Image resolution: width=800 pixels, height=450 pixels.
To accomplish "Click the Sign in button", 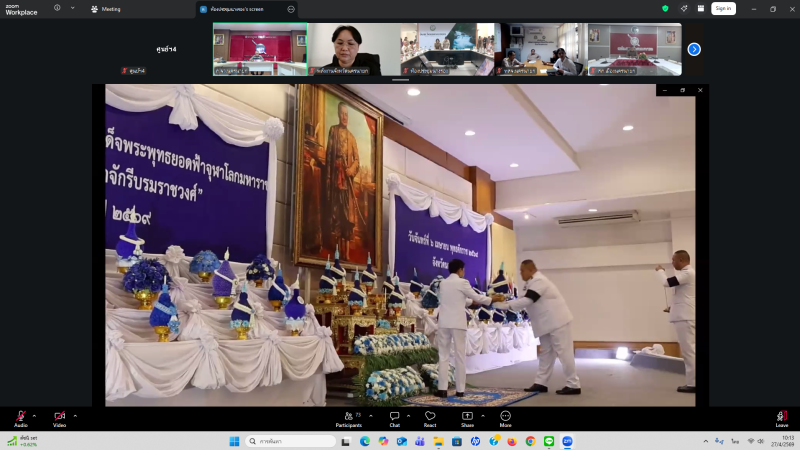I will pos(723,8).
